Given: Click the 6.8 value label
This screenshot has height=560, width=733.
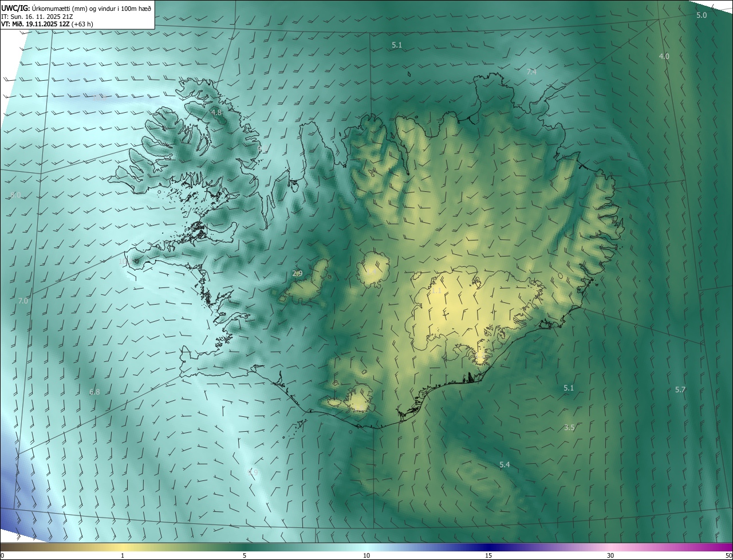Looking at the screenshot, I should (94, 392).
